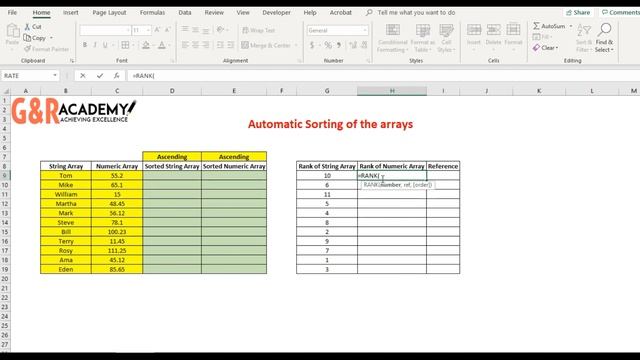The width and height of the screenshot is (640, 360).
Task: Open Clipboard dialog launcher
Action: tap(72, 61)
